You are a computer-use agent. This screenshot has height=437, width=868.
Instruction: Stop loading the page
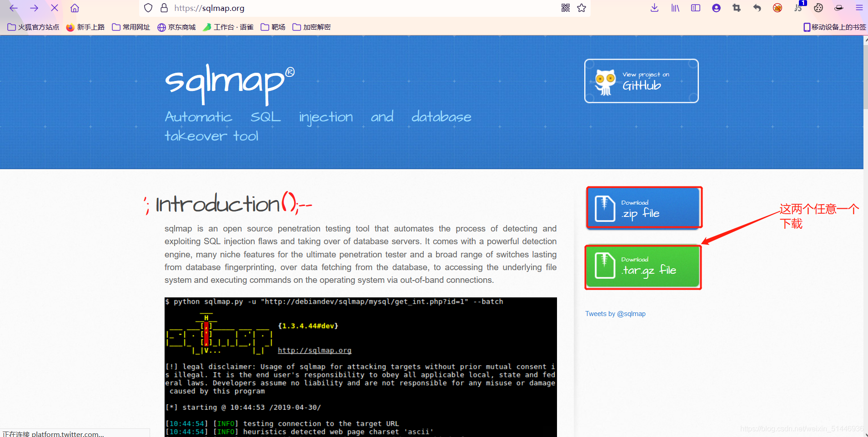(55, 8)
